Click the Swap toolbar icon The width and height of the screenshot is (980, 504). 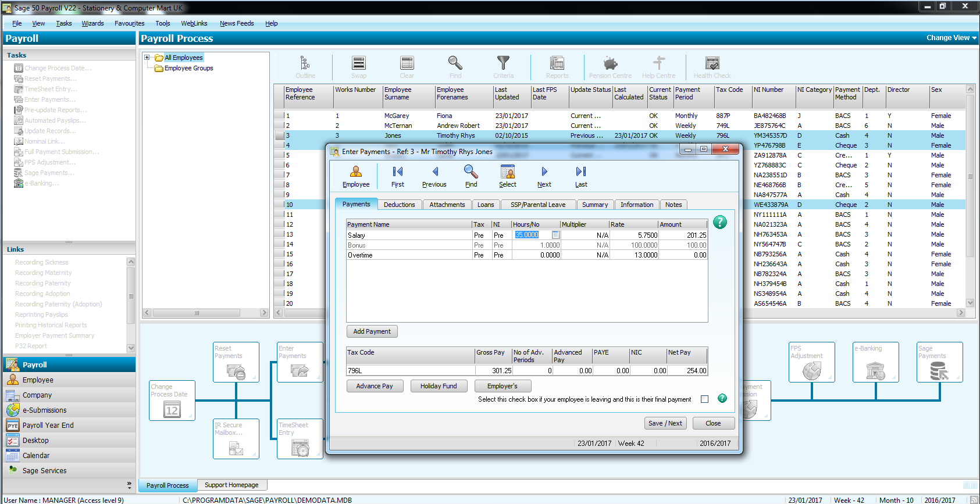[x=358, y=67]
